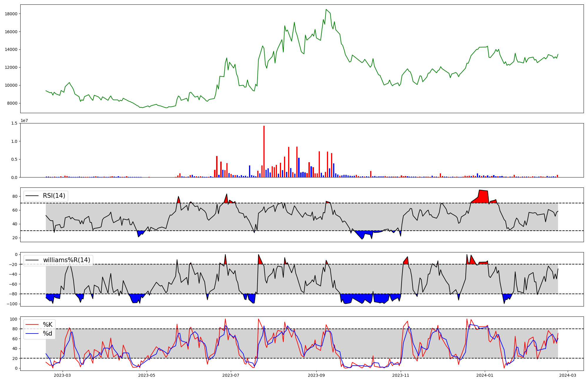Viewport: 588px width, 382px height.
Task: Click the %K legend entry text
Action: [48, 325]
